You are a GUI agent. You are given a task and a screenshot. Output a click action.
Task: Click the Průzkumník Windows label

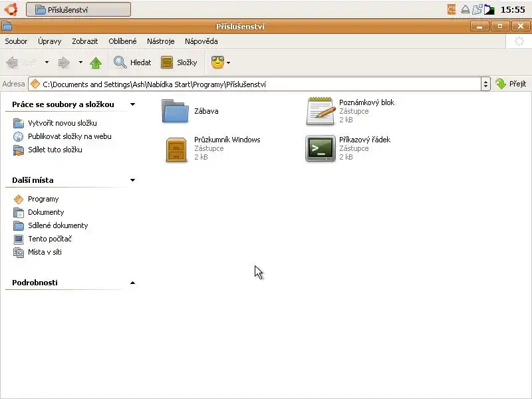[227, 140]
